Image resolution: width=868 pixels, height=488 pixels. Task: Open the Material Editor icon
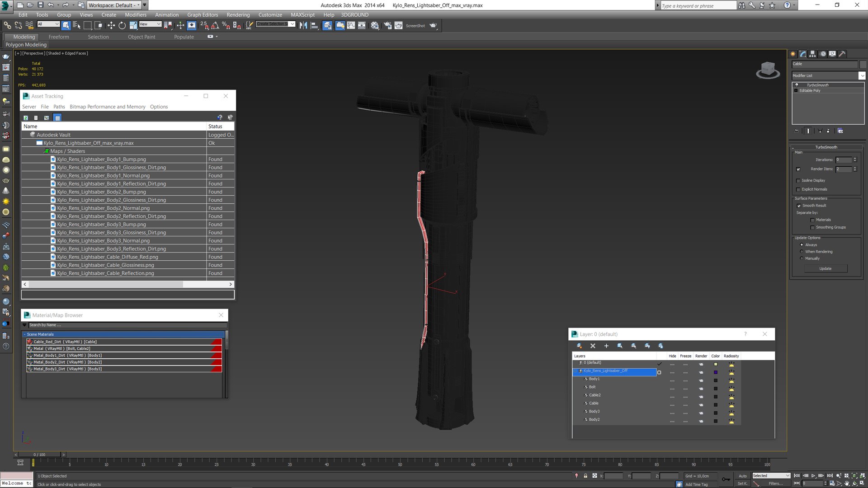375,25
